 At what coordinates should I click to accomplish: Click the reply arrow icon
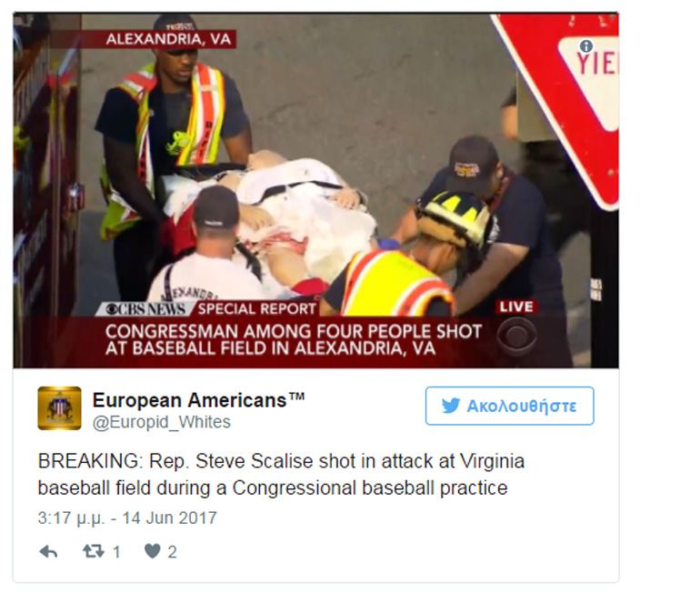[x=48, y=552]
